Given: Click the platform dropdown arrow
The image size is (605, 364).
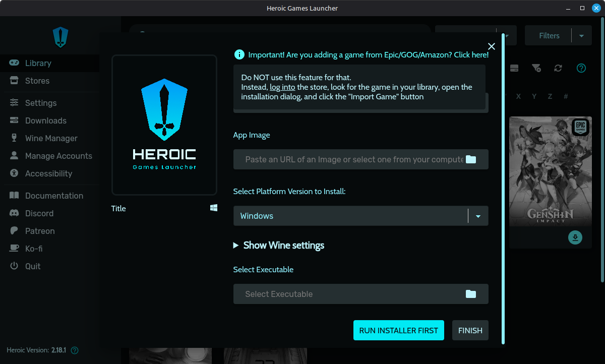Looking at the screenshot, I should (x=478, y=216).
